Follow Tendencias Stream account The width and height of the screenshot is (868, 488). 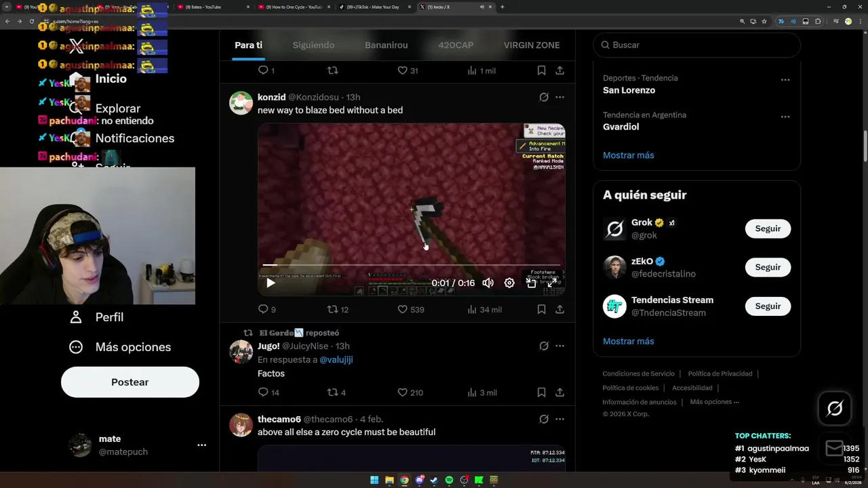[x=768, y=306]
